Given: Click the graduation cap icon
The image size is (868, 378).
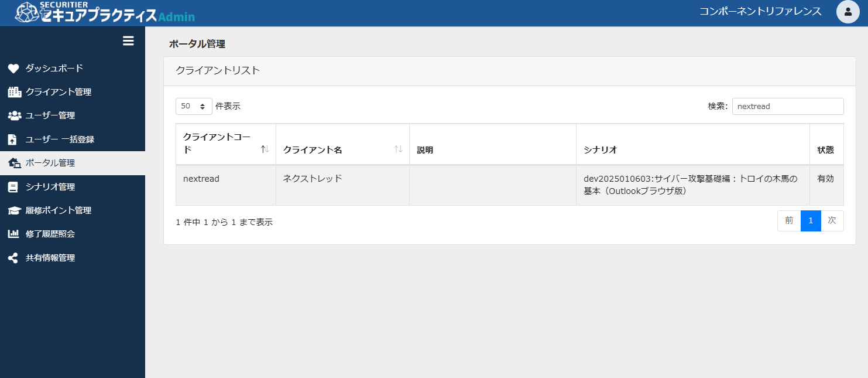Looking at the screenshot, I should coord(14,210).
